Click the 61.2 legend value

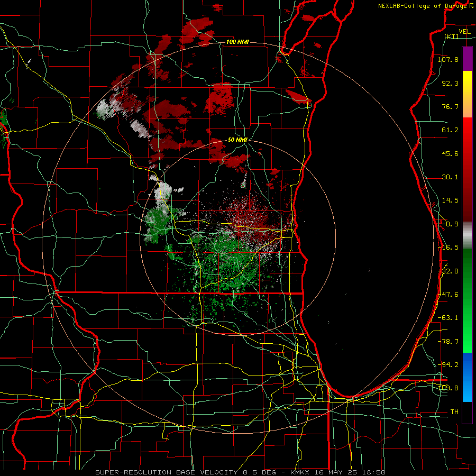(x=450, y=130)
